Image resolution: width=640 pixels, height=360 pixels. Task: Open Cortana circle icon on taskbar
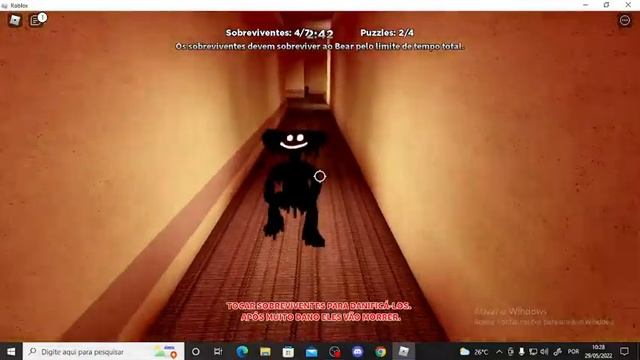(196, 351)
